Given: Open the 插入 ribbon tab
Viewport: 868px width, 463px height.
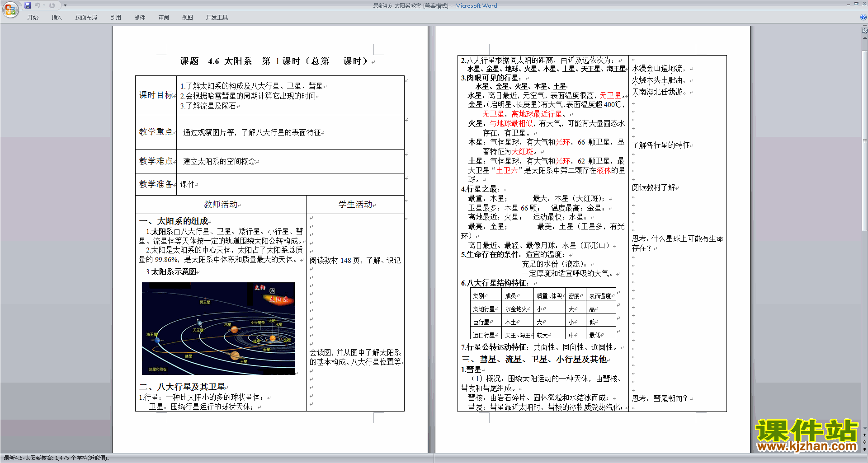Looking at the screenshot, I should coord(57,18).
